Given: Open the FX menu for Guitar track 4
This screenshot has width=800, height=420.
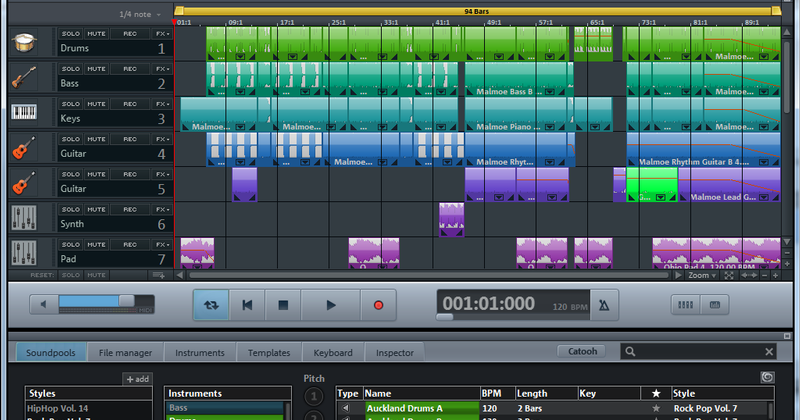Looking at the screenshot, I should click(163, 139).
